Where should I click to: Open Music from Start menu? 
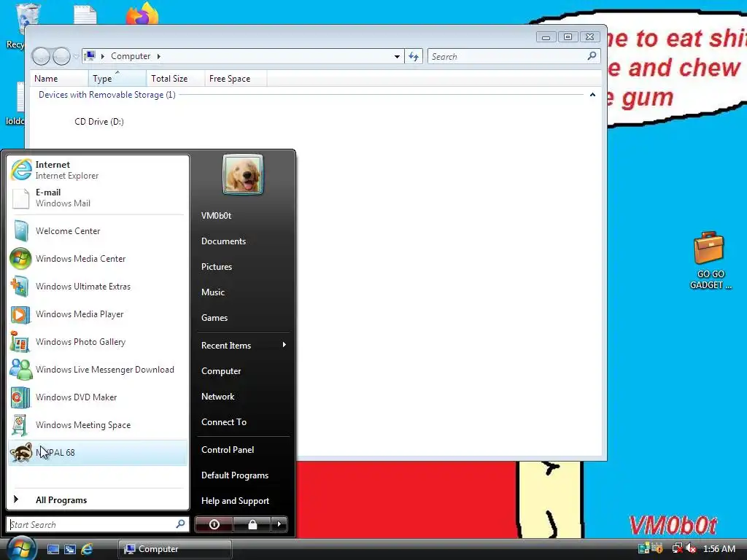[x=243, y=292]
